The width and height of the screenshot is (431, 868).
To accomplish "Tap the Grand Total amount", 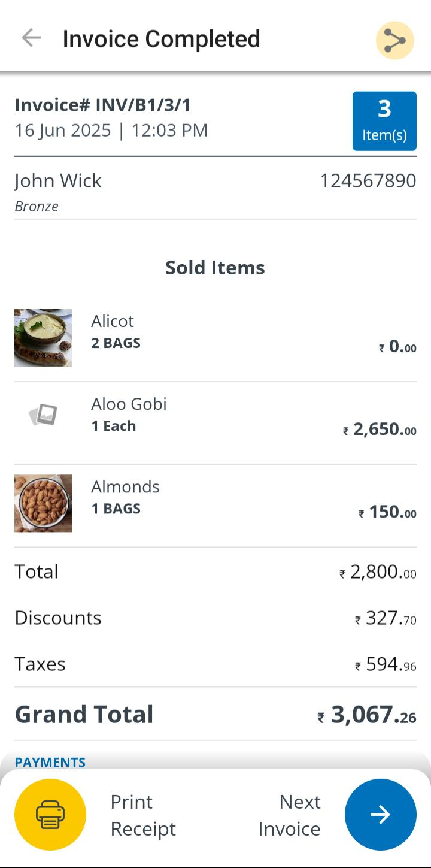I will tap(366, 715).
